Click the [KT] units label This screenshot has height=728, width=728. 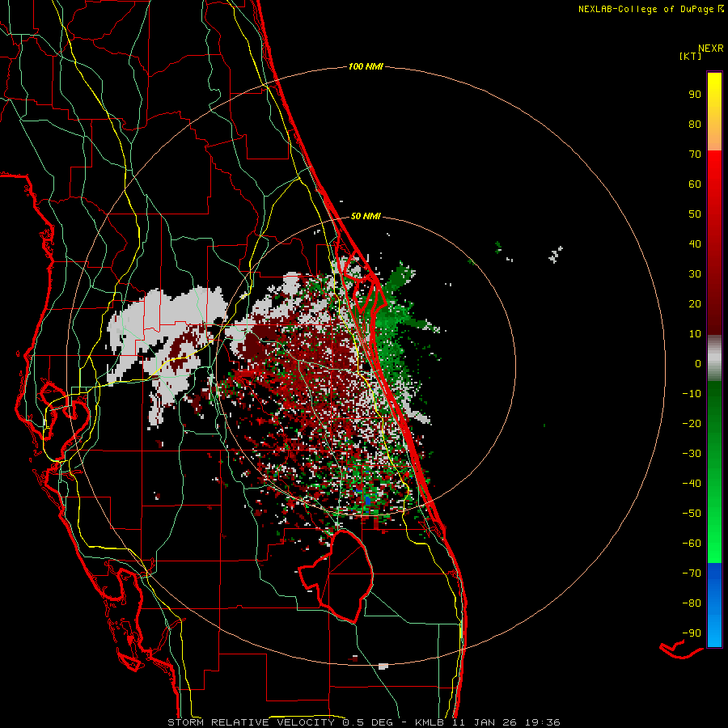point(690,56)
